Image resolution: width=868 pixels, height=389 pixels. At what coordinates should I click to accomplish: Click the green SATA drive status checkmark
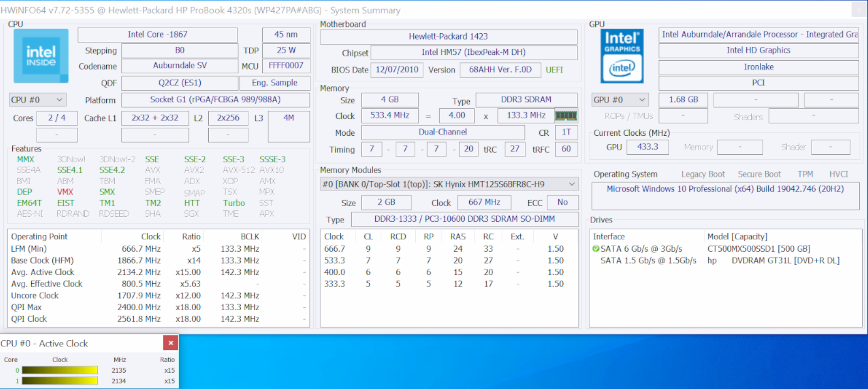click(x=596, y=249)
